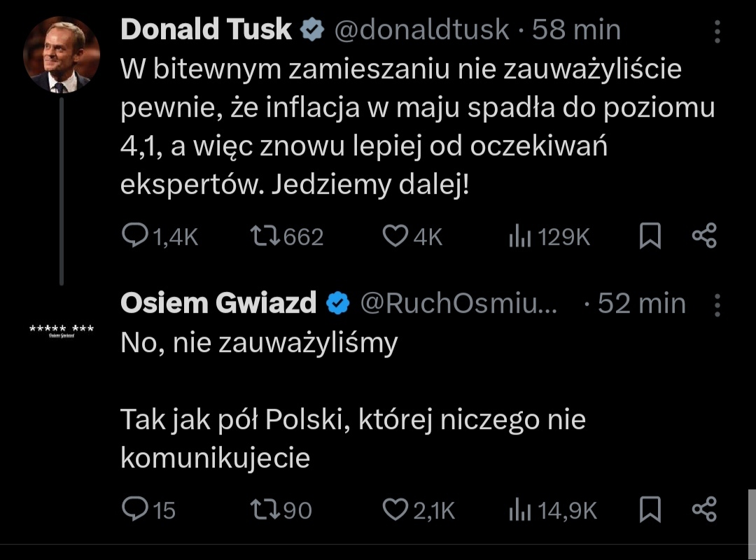Image resolution: width=756 pixels, height=560 pixels.
Task: Reply to Osiem Gwiazd's tweet
Action: click(134, 509)
